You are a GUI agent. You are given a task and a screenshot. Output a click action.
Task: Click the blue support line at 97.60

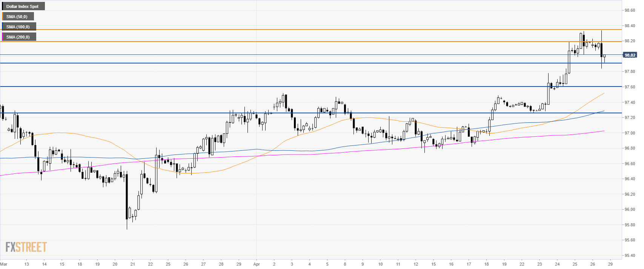click(x=302, y=87)
